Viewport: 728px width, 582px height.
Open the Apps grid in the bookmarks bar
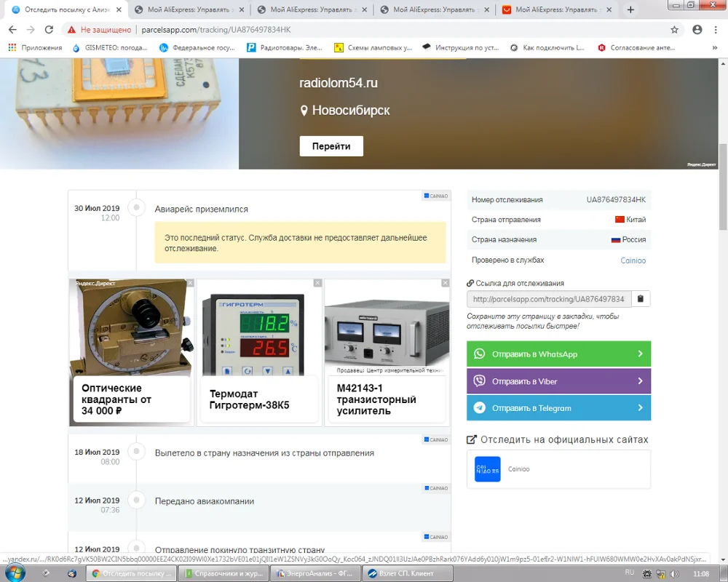pyautogui.click(x=12, y=47)
